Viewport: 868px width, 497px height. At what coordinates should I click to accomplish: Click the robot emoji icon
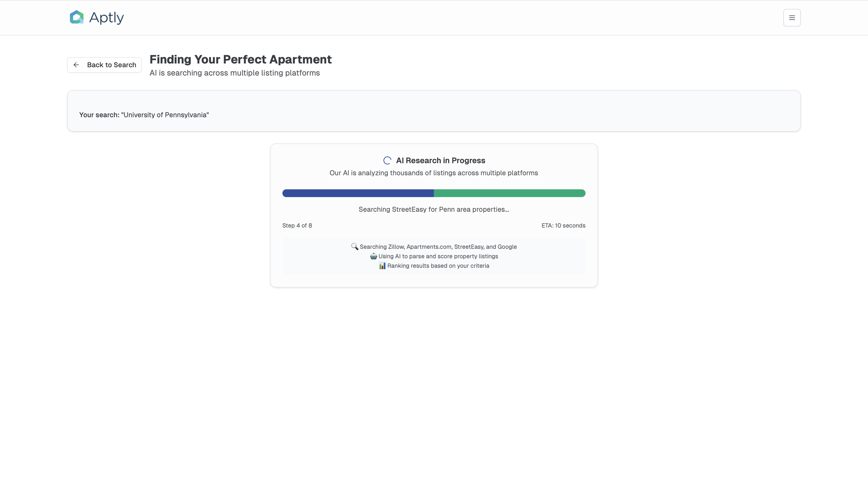[373, 256]
